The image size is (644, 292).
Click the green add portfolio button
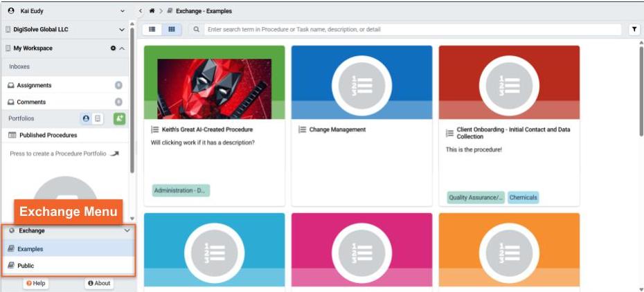[119, 118]
